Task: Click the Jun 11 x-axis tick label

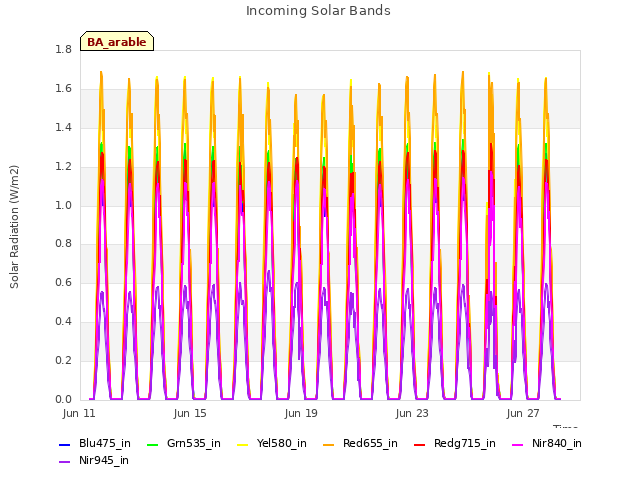Action: (x=79, y=413)
